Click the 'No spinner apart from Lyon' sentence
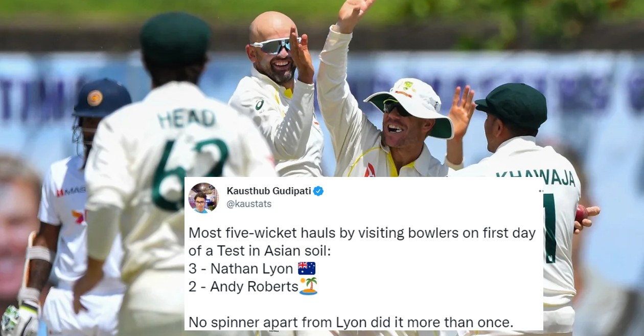The height and width of the screenshot is (336, 644). (351, 322)
